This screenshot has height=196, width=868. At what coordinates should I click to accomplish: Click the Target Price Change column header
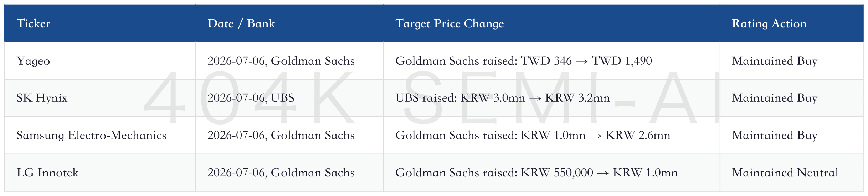pyautogui.click(x=552, y=23)
